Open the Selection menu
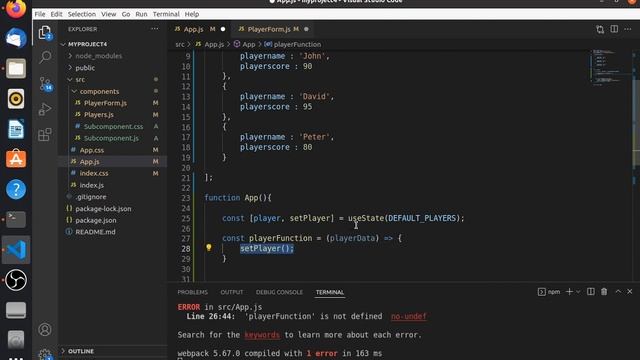 click(x=82, y=14)
